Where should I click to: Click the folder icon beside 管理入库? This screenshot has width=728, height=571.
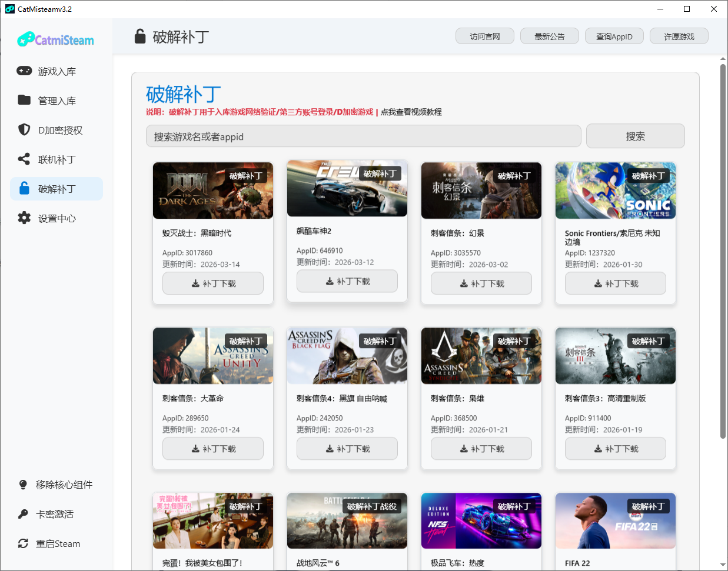[x=24, y=100]
